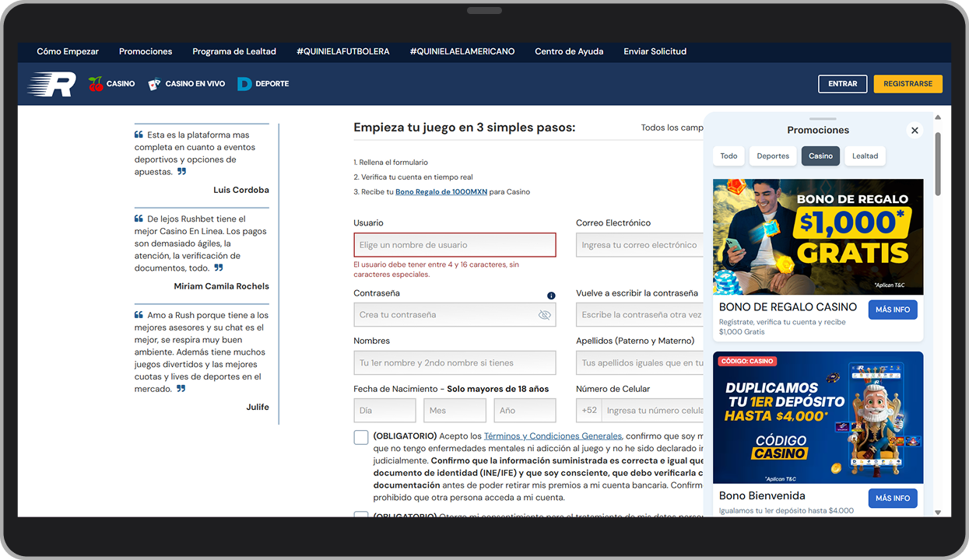969x560 pixels.
Task: Check the Términos y Condiciones OBLIGATORIO checkbox
Action: pos(360,437)
